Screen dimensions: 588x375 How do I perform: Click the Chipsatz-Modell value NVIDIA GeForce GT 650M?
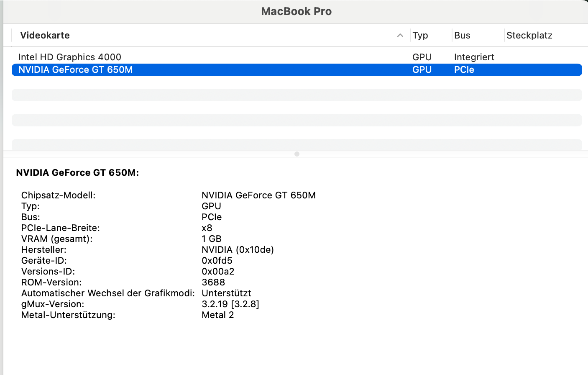[259, 195]
